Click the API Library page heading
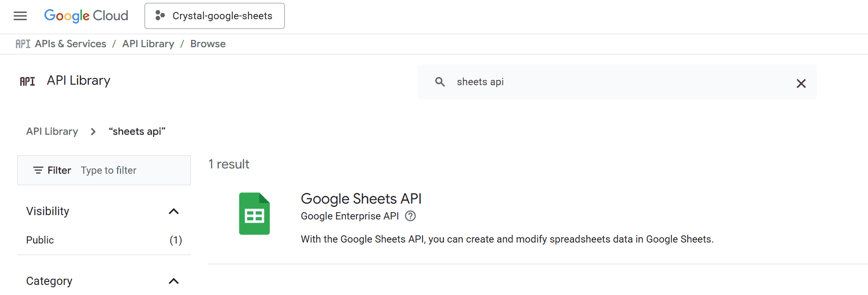The width and height of the screenshot is (868, 295). tap(79, 80)
